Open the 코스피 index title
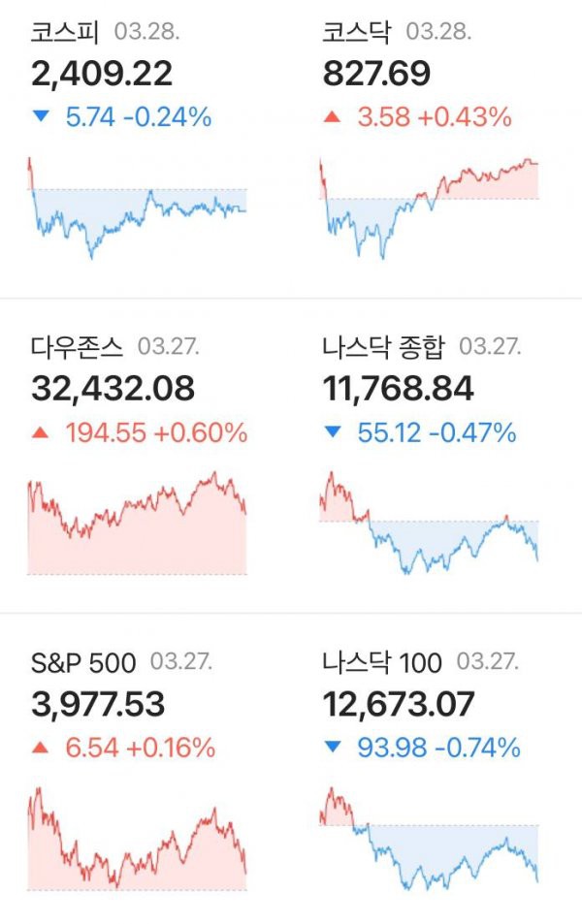582x924 pixels. (x=65, y=31)
